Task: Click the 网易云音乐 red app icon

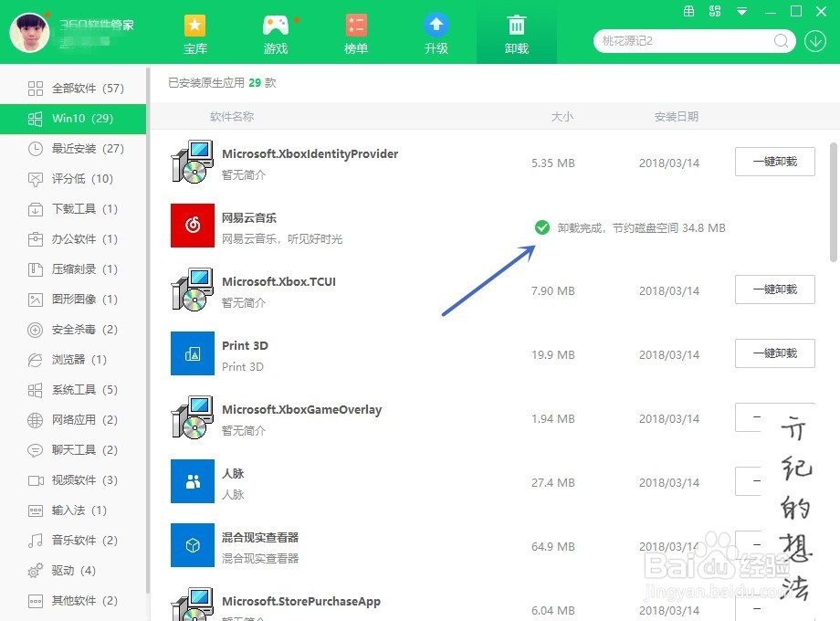Action: point(193,226)
